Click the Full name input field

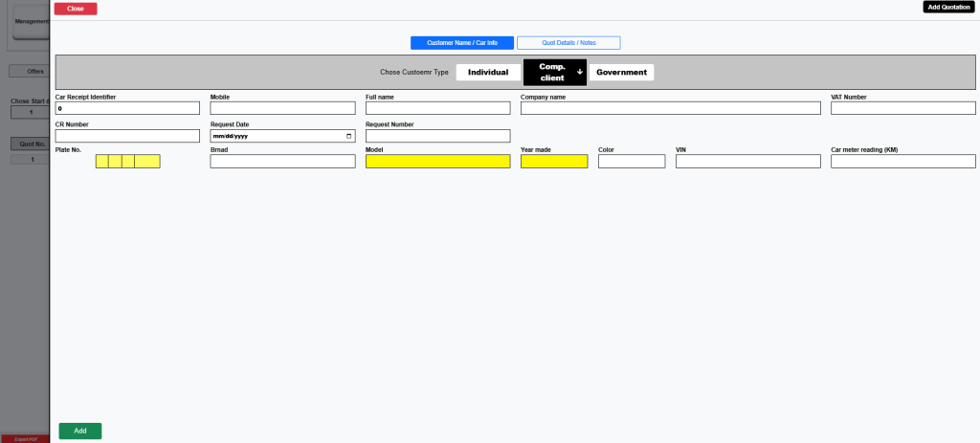[437, 108]
